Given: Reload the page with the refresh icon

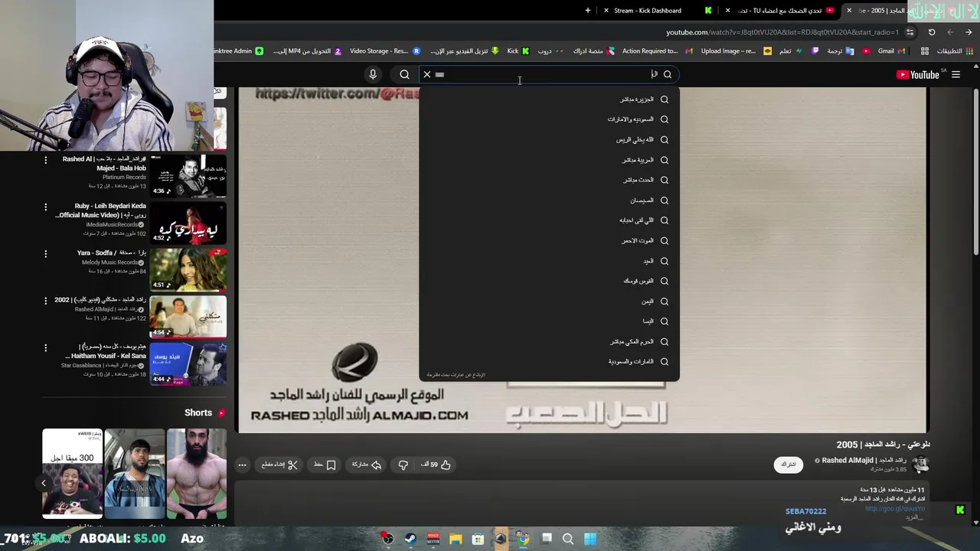Looking at the screenshot, I should click(932, 32).
